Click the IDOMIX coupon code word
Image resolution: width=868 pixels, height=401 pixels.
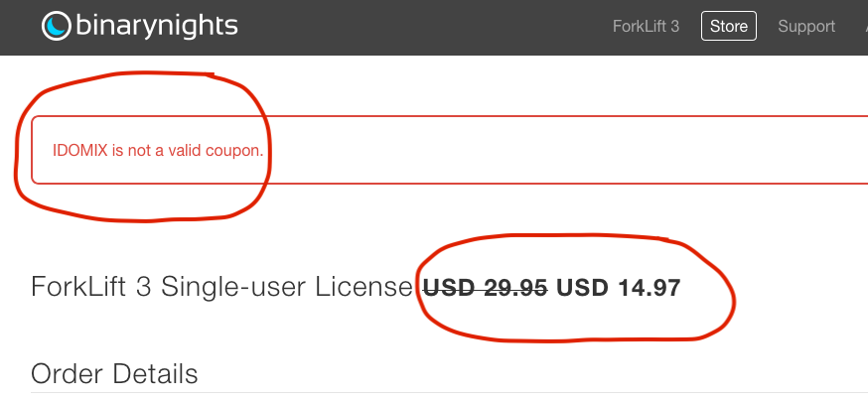[79, 151]
